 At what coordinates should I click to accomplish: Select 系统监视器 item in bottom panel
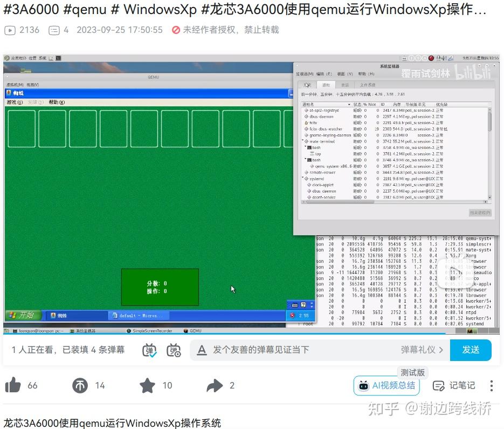(x=82, y=331)
